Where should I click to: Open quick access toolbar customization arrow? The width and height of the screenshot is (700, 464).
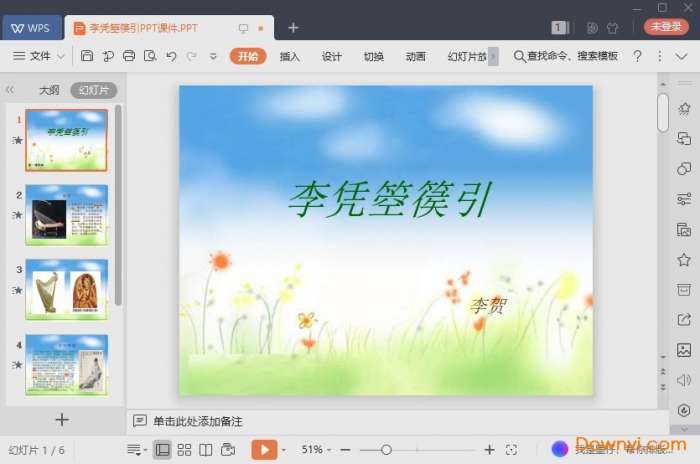(213, 56)
